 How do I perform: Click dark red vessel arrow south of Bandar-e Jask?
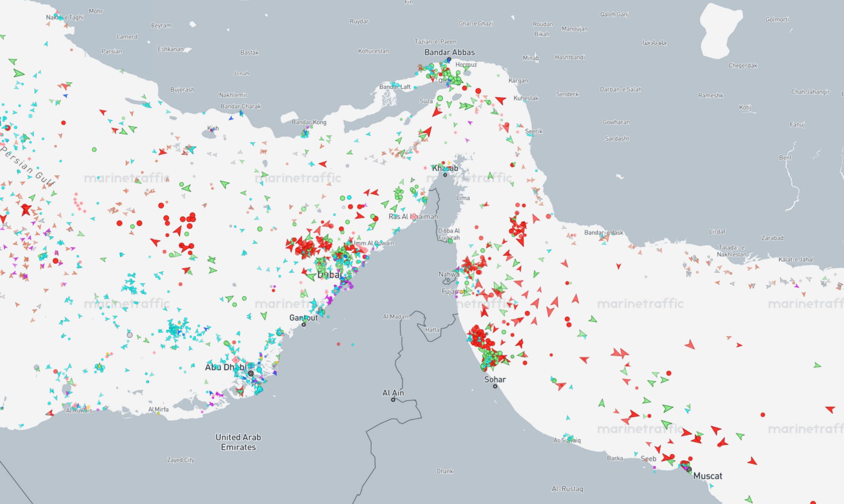click(618, 266)
